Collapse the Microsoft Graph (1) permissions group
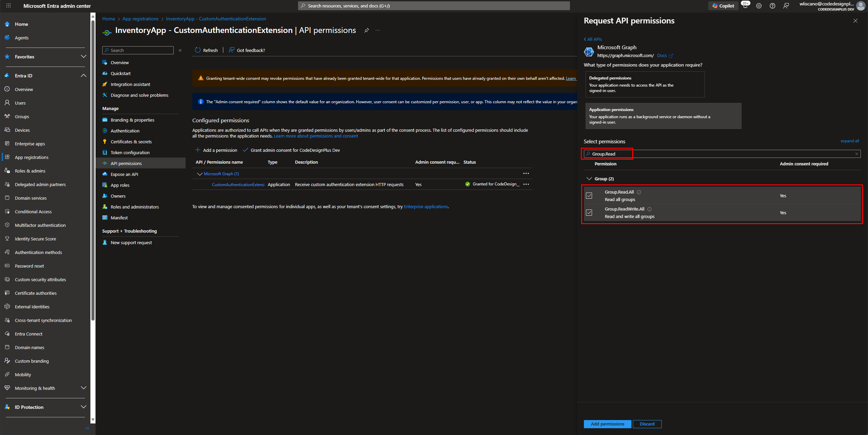Image resolution: width=868 pixels, height=435 pixels. pos(199,174)
